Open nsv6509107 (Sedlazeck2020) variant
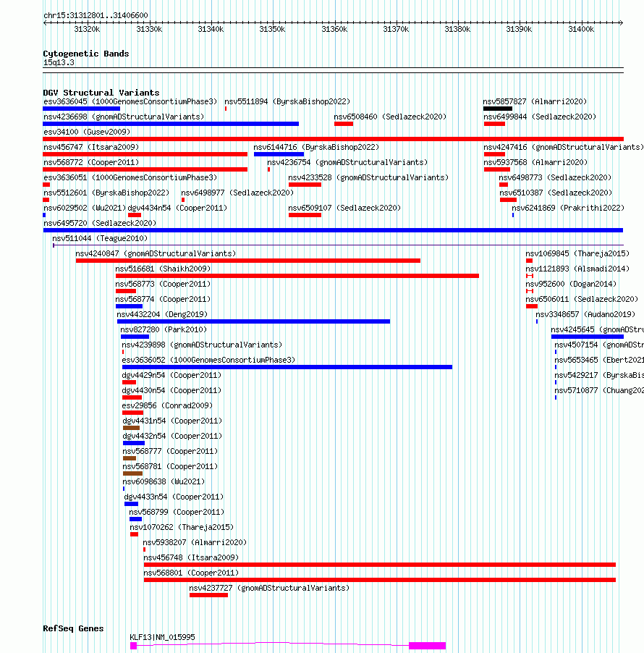The image size is (644, 653). point(344,208)
